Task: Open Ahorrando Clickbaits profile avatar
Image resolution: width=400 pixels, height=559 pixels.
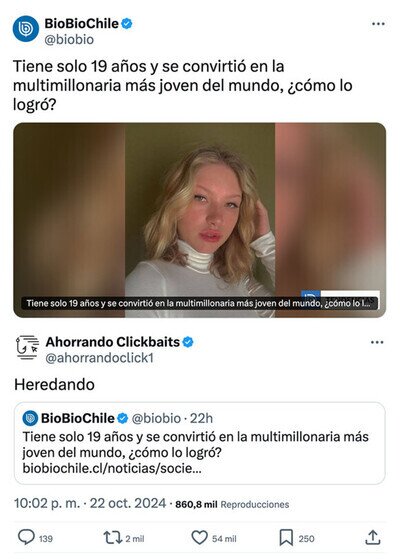Action: (x=27, y=348)
